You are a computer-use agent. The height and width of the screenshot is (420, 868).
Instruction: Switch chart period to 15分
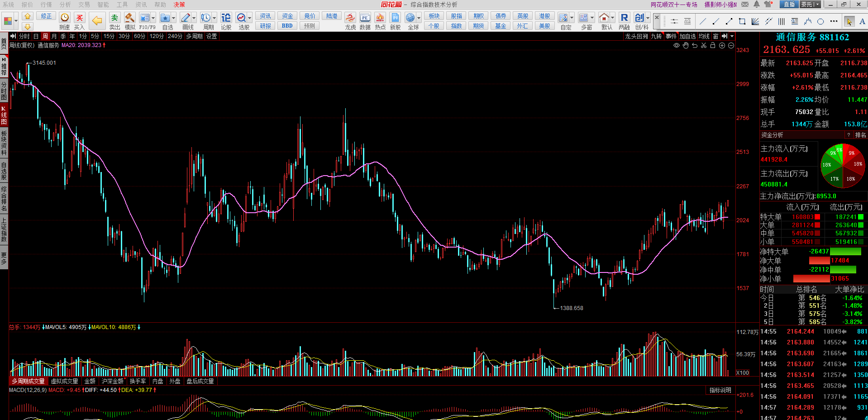tap(109, 36)
